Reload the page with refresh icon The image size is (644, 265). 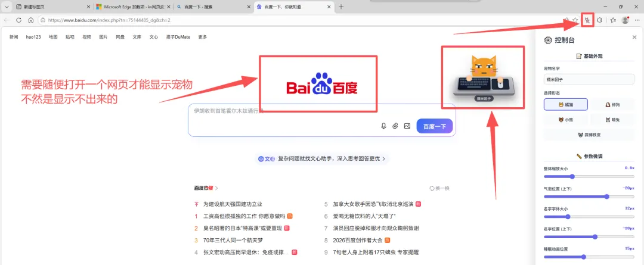18,20
